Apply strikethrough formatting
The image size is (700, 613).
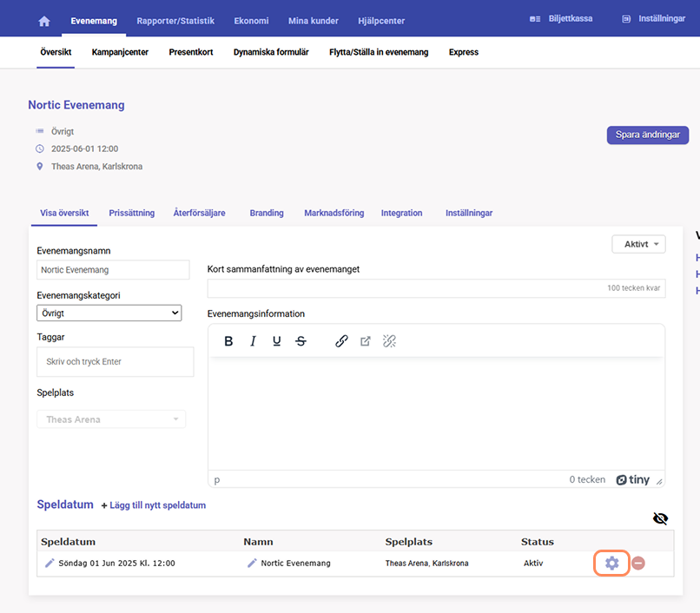click(x=300, y=341)
